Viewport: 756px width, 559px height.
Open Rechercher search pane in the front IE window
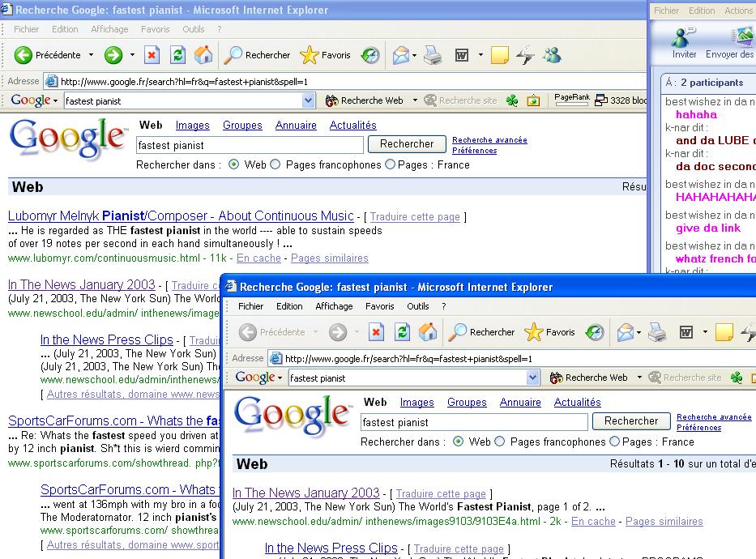point(481,332)
